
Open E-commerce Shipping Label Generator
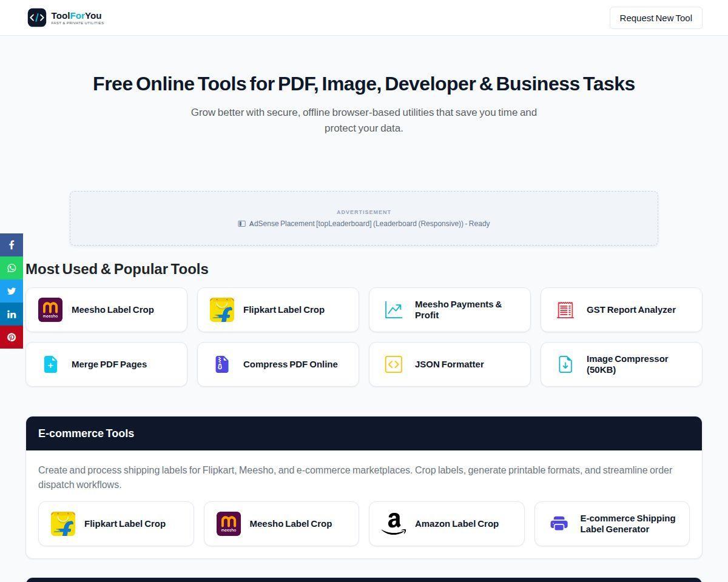tap(612, 524)
